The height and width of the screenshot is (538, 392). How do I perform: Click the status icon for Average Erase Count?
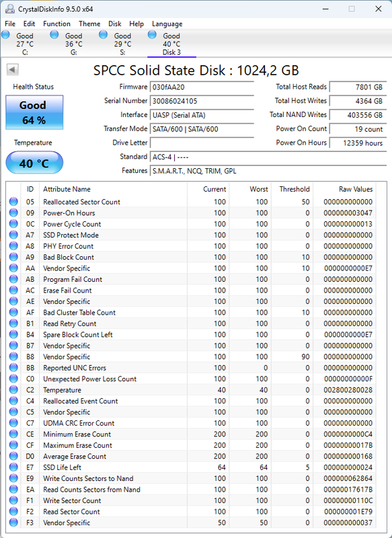(x=13, y=457)
